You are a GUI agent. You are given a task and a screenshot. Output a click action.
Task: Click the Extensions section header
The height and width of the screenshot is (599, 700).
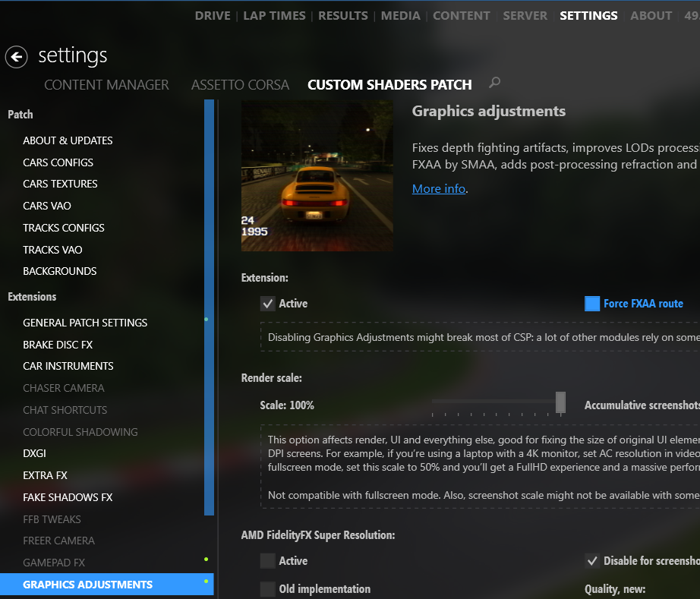[32, 297]
